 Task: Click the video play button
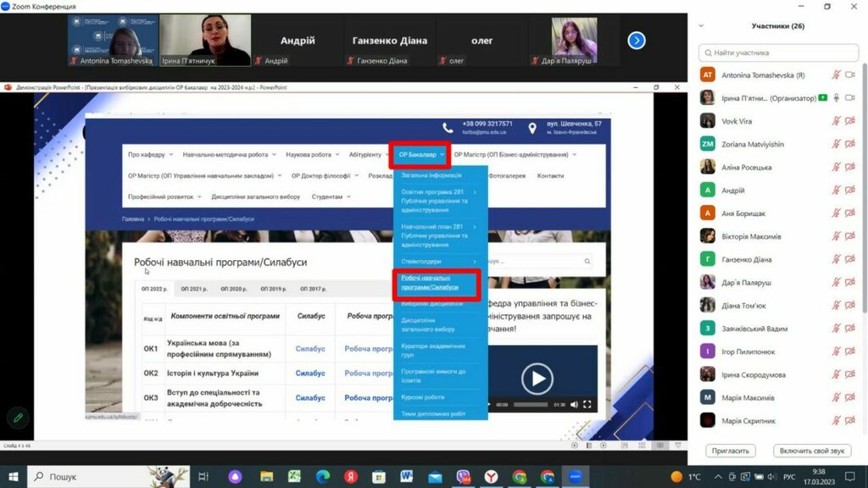point(537,378)
